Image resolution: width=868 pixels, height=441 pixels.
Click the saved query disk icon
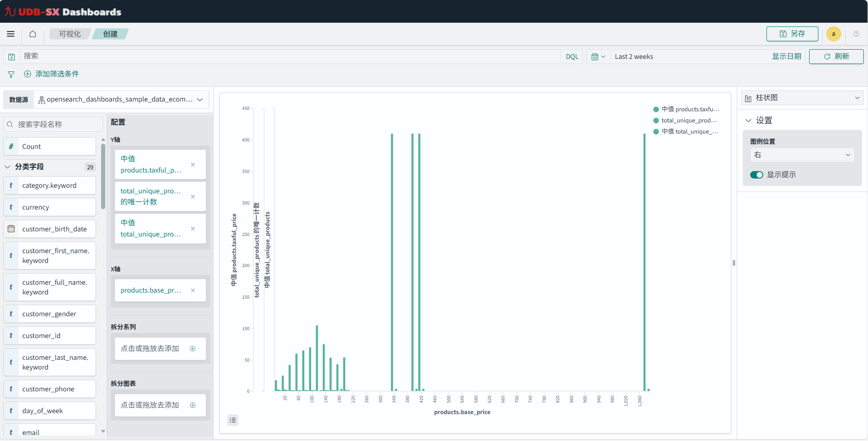(x=12, y=57)
